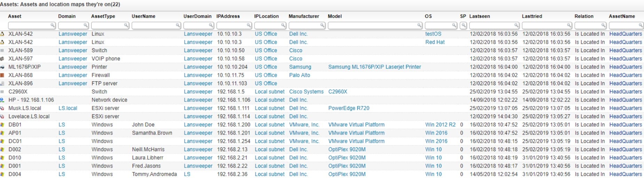The image size is (644, 178).
Task: Select the Samantha.Brown username cell
Action: 152,133
